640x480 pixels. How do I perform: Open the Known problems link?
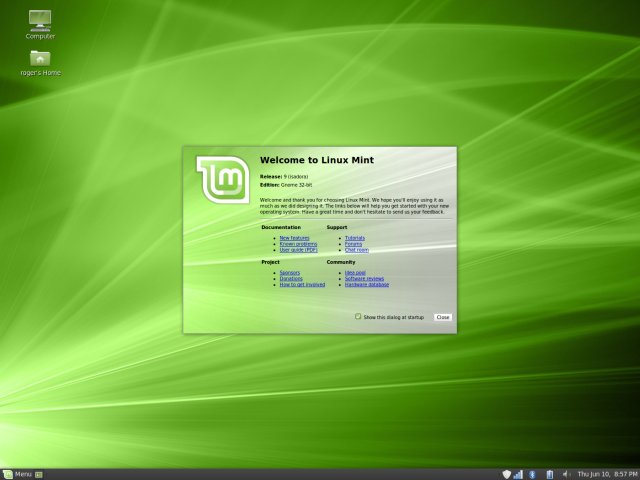(298, 243)
